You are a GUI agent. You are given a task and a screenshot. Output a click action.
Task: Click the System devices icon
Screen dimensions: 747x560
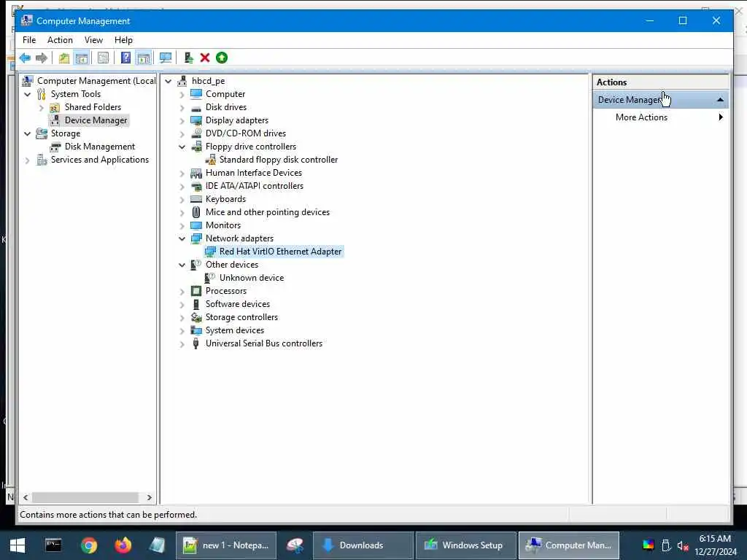coord(196,330)
